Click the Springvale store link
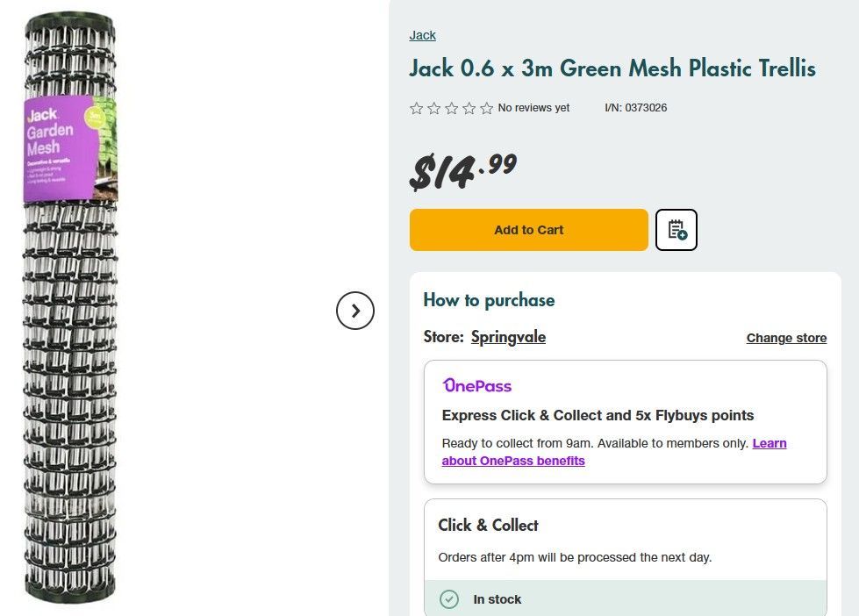The image size is (859, 616). (x=508, y=336)
